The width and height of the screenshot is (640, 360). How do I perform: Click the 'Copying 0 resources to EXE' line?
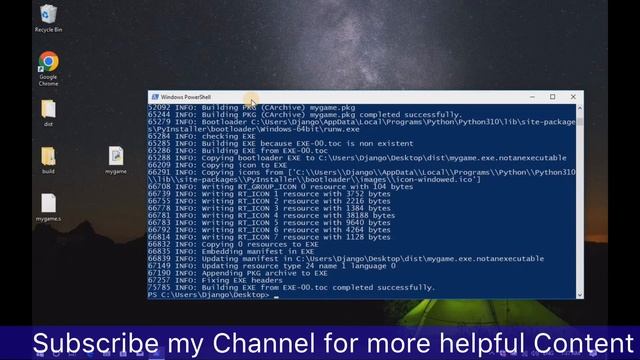pyautogui.click(x=233, y=244)
